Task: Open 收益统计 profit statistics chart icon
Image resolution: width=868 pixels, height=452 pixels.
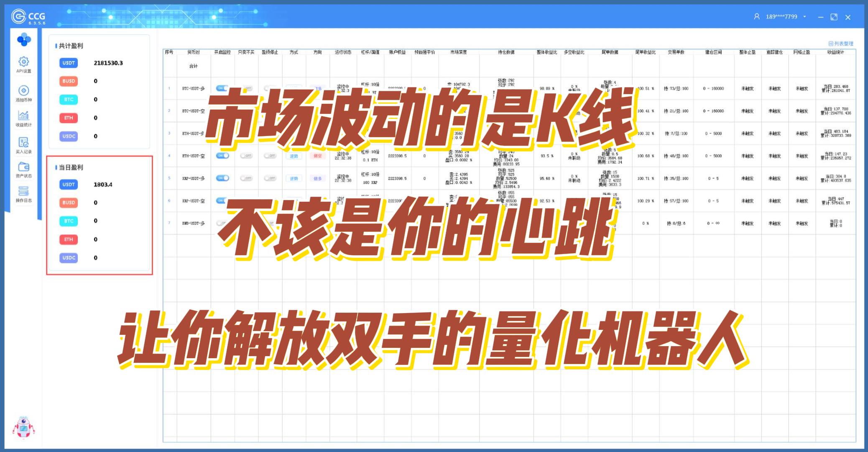Action: tap(23, 116)
